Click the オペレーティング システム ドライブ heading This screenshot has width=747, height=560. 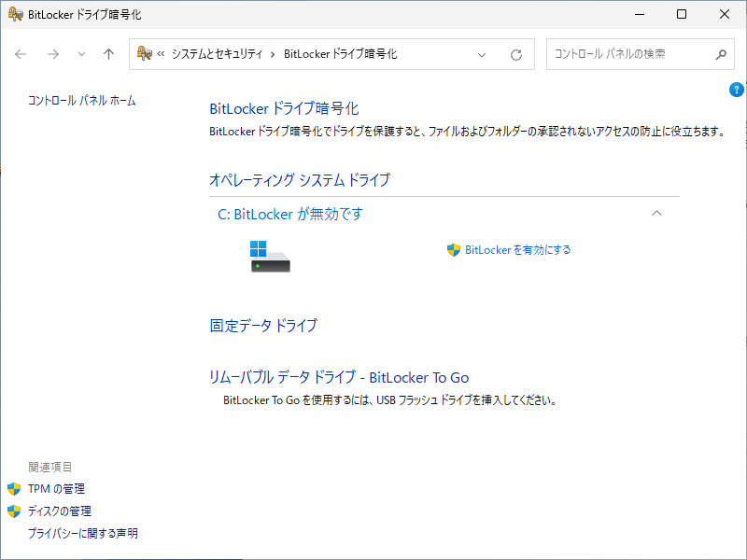[300, 180]
